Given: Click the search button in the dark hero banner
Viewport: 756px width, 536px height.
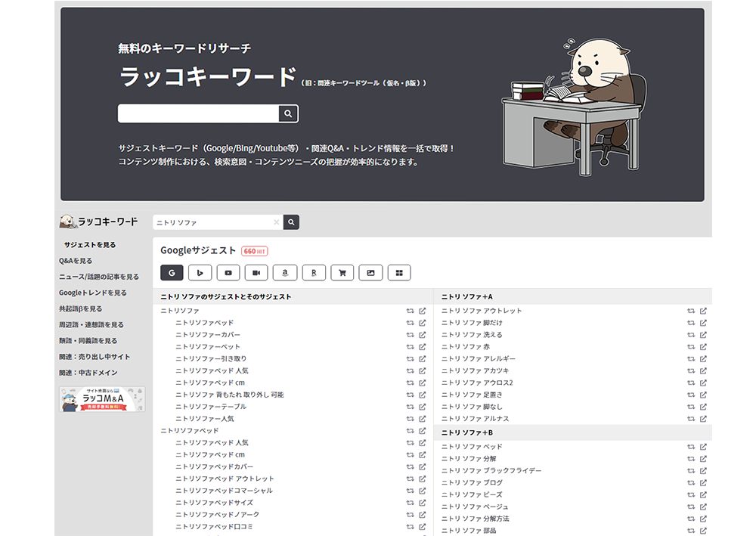Looking at the screenshot, I should pyautogui.click(x=288, y=113).
